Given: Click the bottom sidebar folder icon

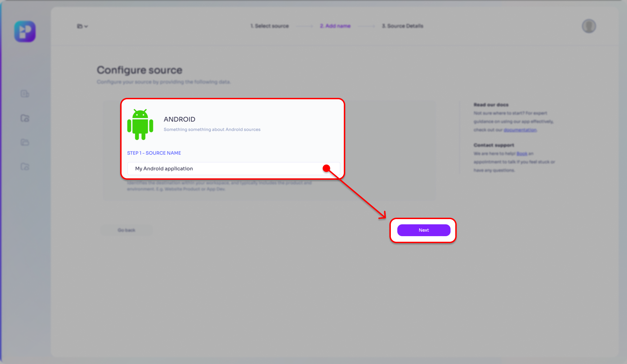Looking at the screenshot, I should coord(25,166).
